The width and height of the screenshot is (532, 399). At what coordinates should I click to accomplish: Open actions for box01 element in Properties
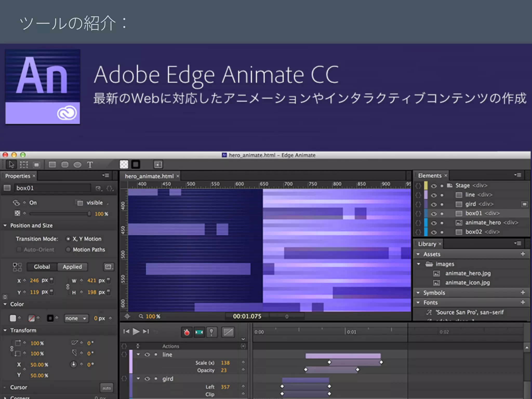click(110, 188)
